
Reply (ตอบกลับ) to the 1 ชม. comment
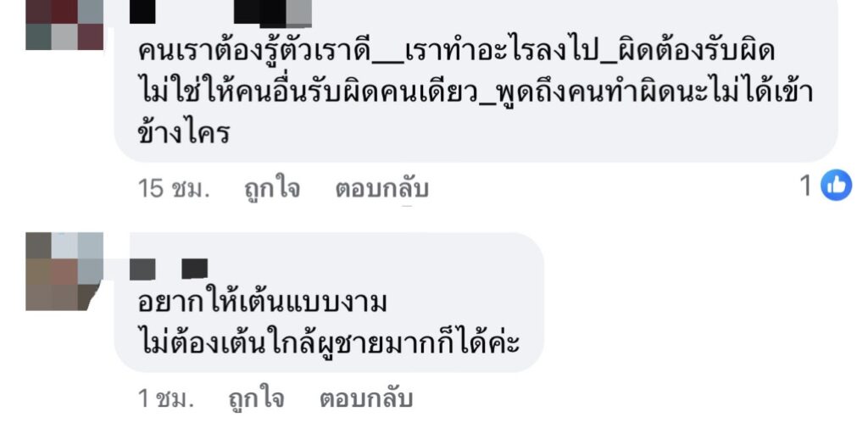tap(366, 398)
